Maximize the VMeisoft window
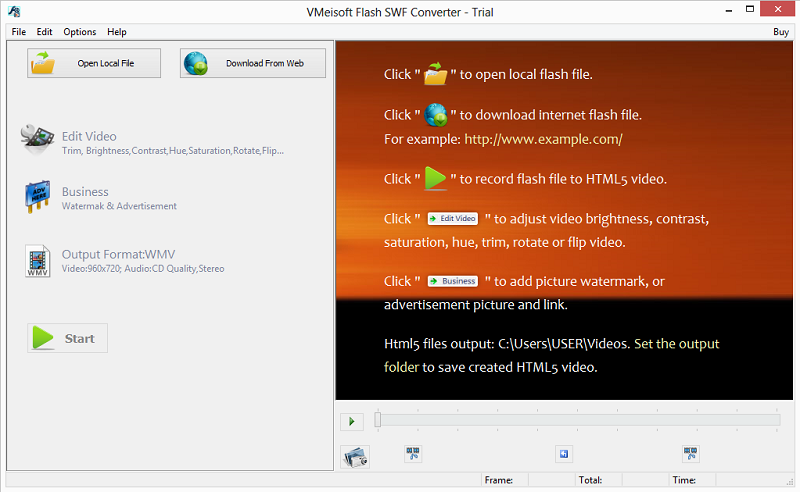This screenshot has width=800, height=492. [x=749, y=9]
